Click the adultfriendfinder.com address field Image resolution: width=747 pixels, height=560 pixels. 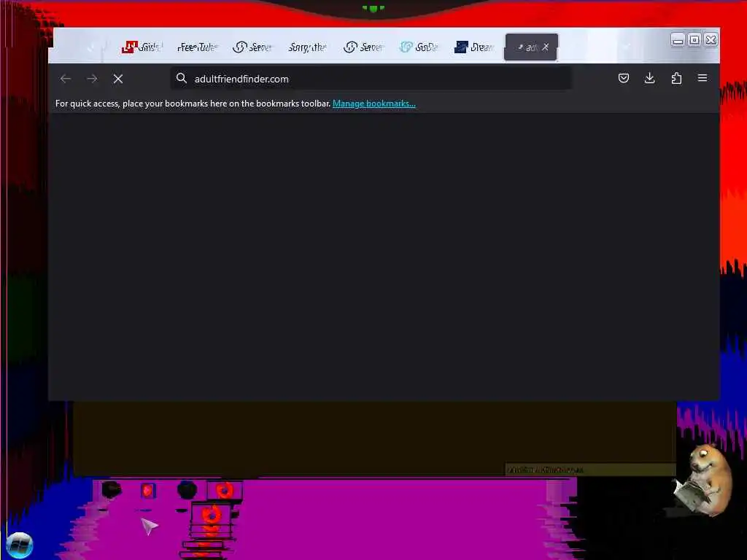pyautogui.click(x=371, y=79)
